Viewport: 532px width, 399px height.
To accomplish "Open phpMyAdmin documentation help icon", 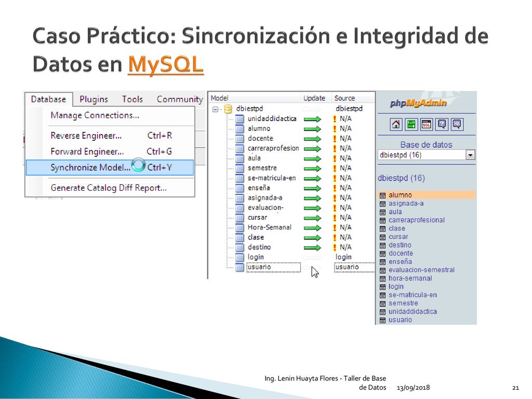I will coord(442,124).
